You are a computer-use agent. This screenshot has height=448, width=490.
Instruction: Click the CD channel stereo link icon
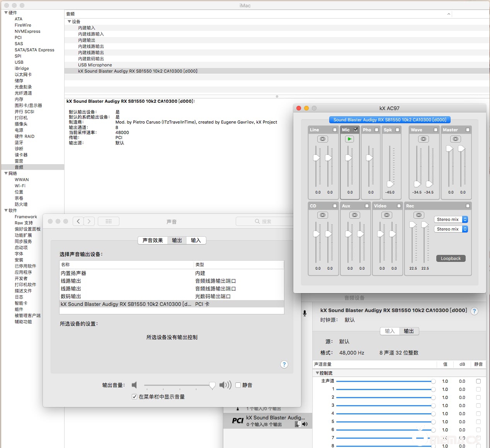click(x=323, y=215)
